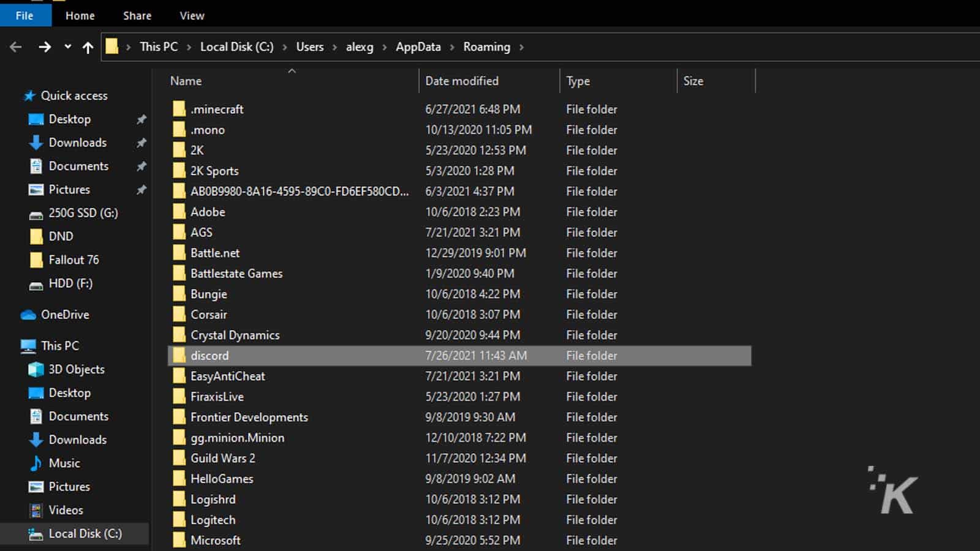980x551 pixels.
Task: Switch to the View ribbon tab
Action: pyautogui.click(x=192, y=15)
